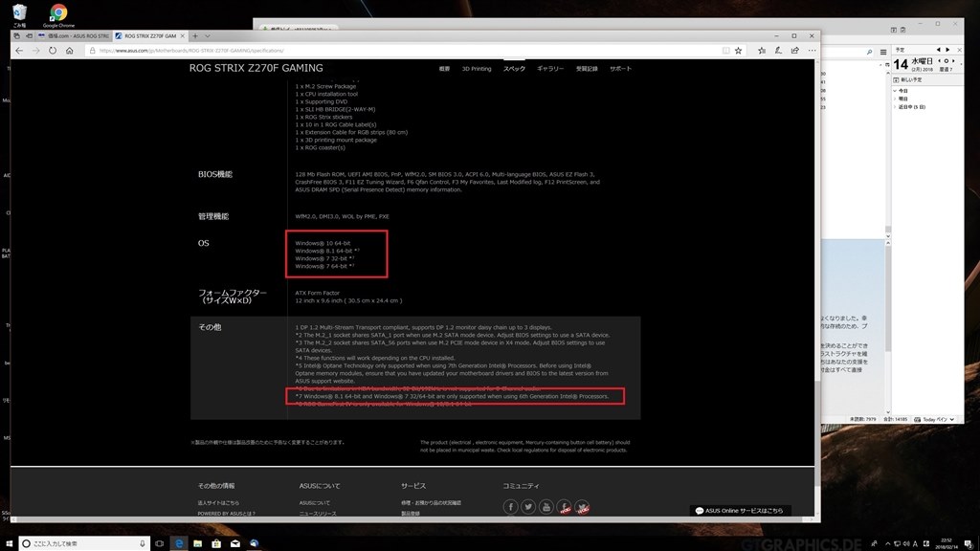Open File Explorer from the taskbar
The height and width of the screenshot is (551, 980).
tap(197, 543)
